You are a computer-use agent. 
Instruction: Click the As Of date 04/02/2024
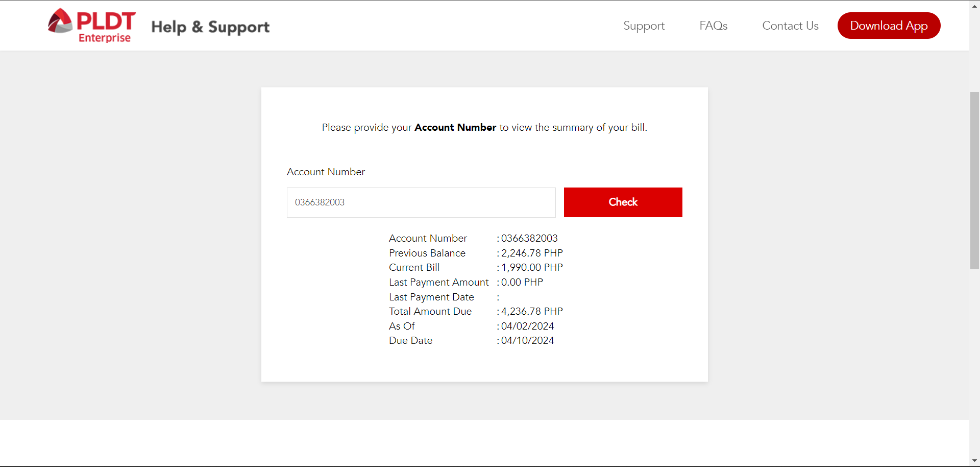click(x=527, y=326)
